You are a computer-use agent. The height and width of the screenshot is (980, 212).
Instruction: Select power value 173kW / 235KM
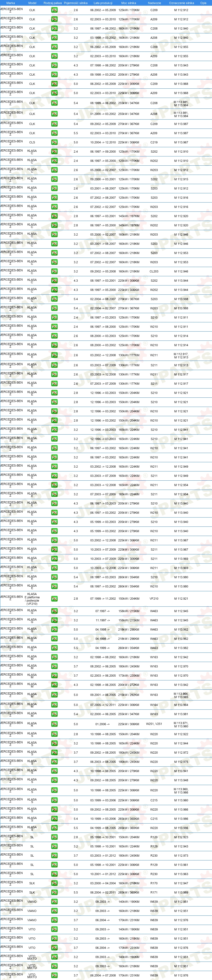pos(129,676)
